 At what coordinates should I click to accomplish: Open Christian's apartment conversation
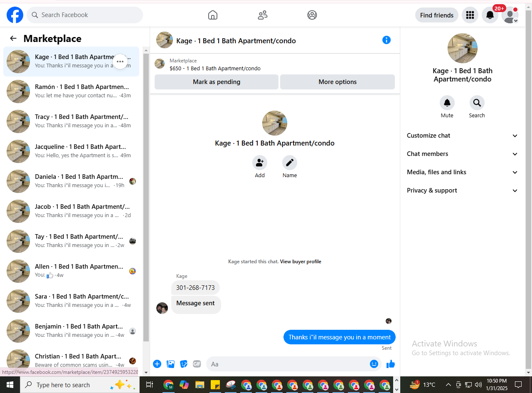(x=71, y=359)
